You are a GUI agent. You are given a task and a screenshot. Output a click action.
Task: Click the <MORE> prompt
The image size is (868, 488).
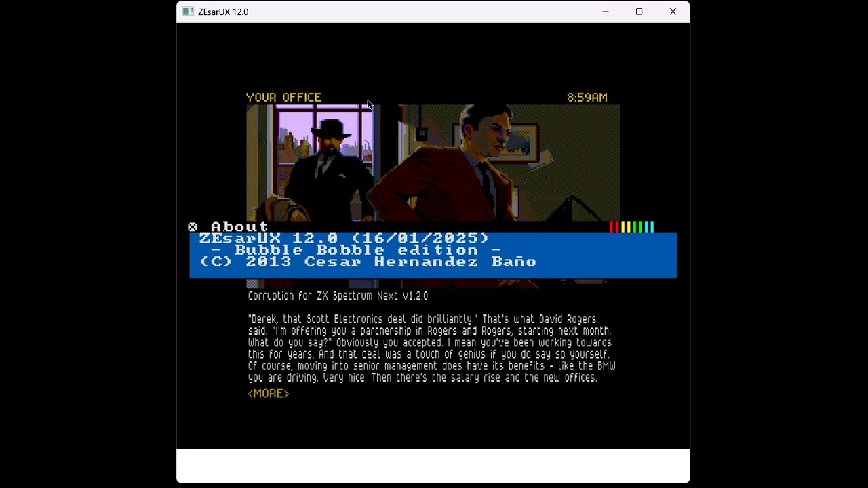coord(269,394)
